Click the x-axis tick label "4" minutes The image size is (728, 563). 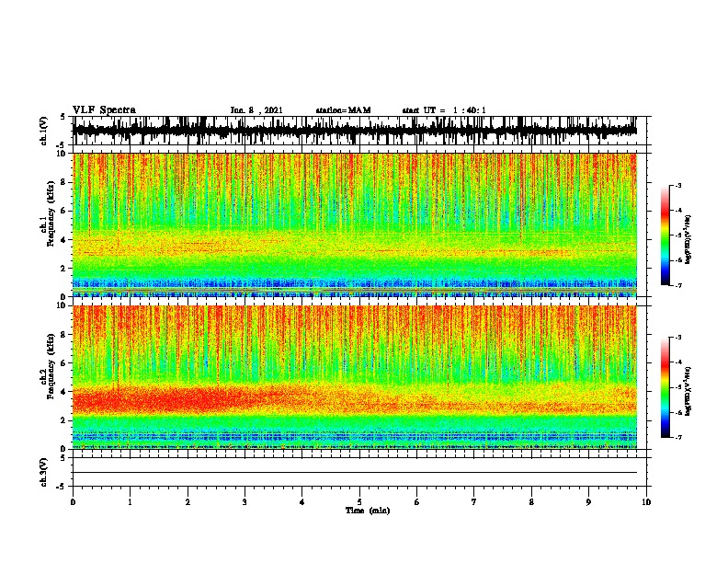[x=302, y=502]
